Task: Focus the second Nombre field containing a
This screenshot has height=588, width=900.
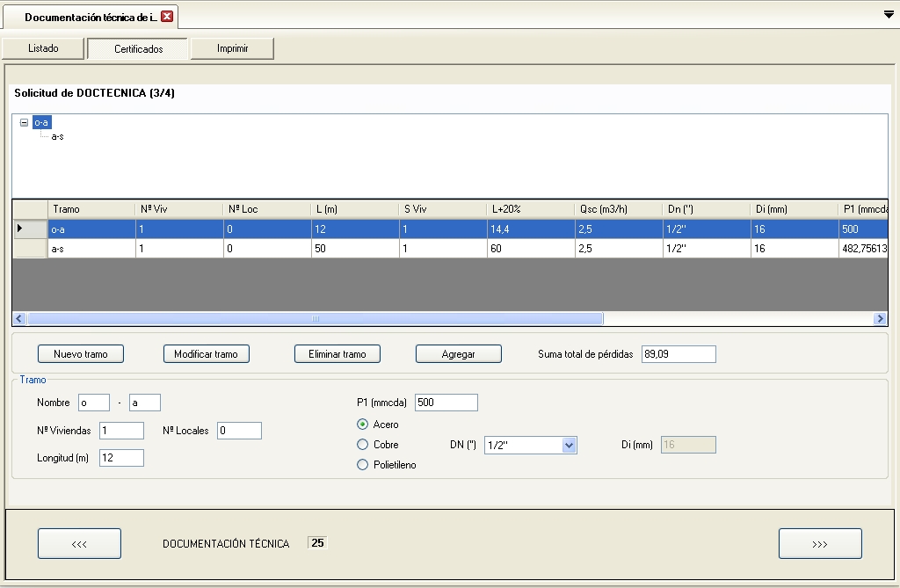Action: pos(145,403)
